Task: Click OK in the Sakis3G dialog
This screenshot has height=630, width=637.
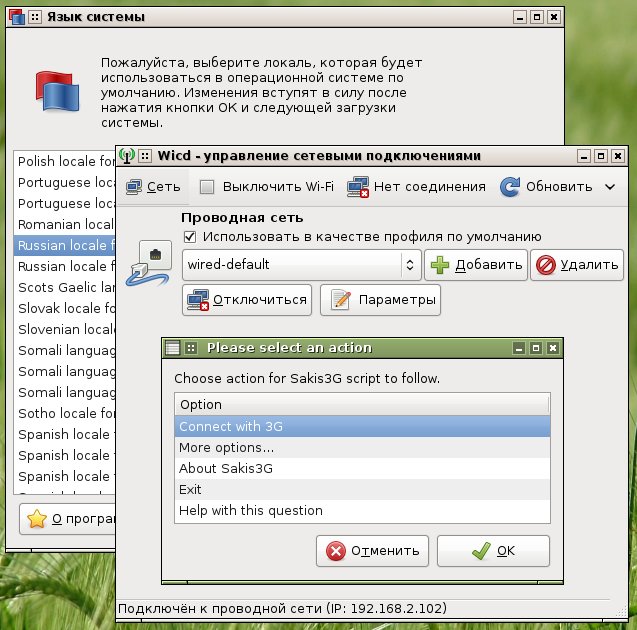Action: [x=493, y=551]
